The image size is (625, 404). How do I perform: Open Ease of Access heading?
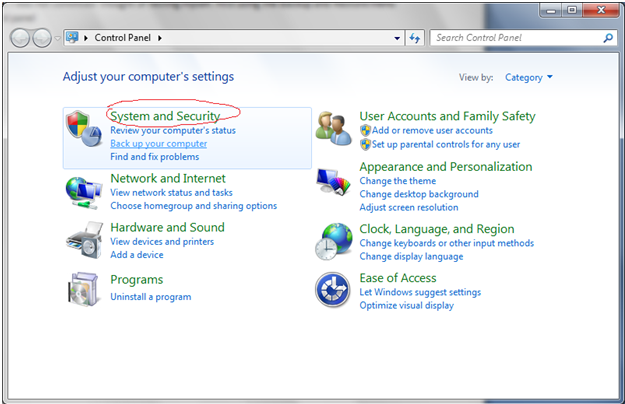click(x=398, y=278)
